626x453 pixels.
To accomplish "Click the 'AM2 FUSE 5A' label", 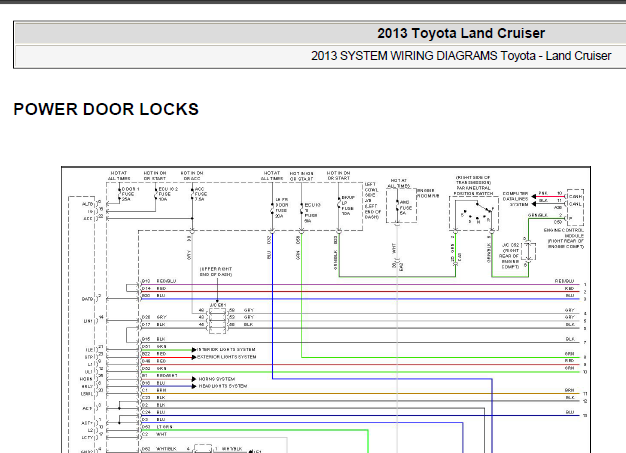I will 406,208.
